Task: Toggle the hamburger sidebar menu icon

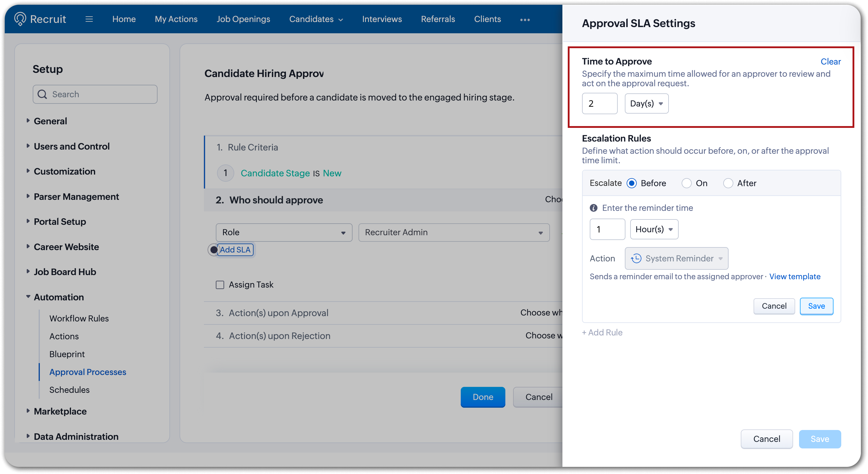Action: point(89,19)
